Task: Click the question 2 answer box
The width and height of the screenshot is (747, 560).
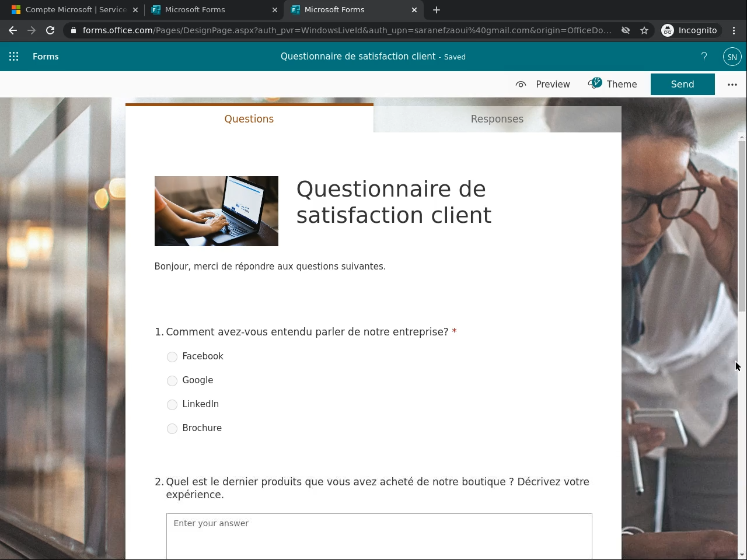Action: pyautogui.click(x=379, y=537)
